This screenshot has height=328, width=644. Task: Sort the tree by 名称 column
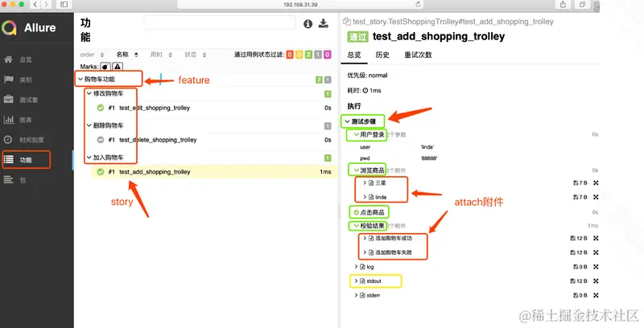(127, 55)
